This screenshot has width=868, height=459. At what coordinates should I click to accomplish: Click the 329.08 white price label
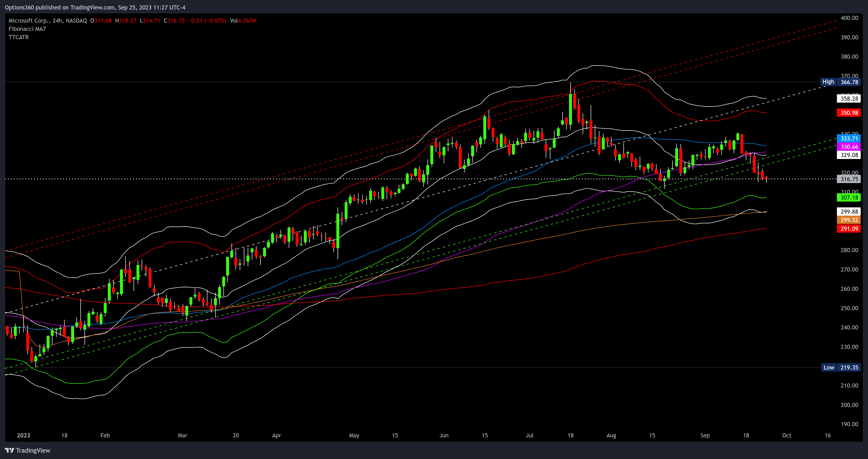[x=849, y=155]
